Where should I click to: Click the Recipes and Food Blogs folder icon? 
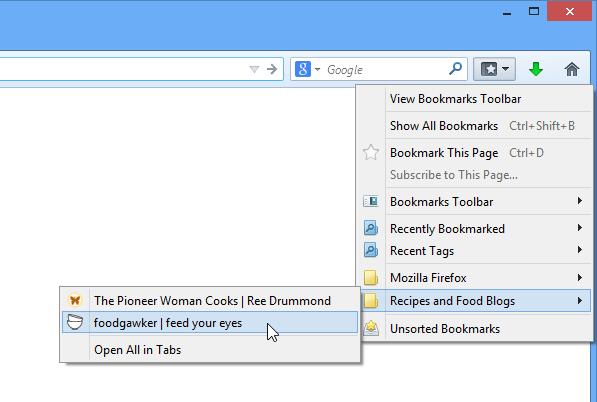[x=371, y=301]
